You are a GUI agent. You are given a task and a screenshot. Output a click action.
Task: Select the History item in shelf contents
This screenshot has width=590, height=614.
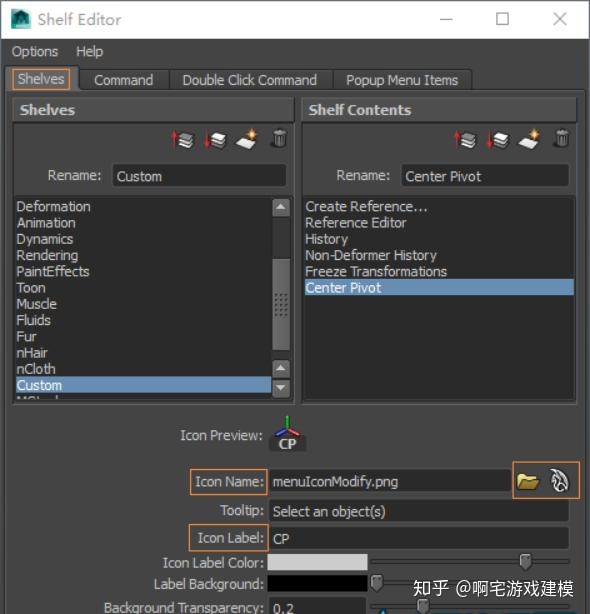click(439, 239)
